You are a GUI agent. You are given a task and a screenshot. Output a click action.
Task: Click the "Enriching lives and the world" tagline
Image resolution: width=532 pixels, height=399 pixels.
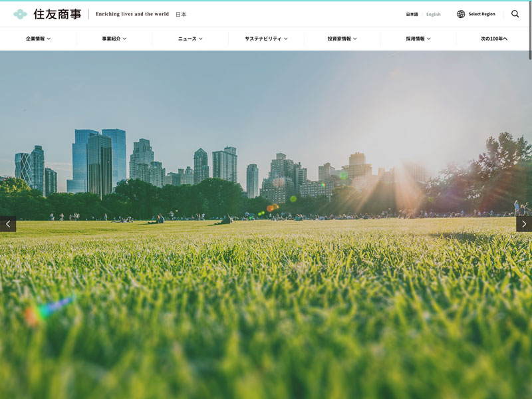[x=132, y=14]
